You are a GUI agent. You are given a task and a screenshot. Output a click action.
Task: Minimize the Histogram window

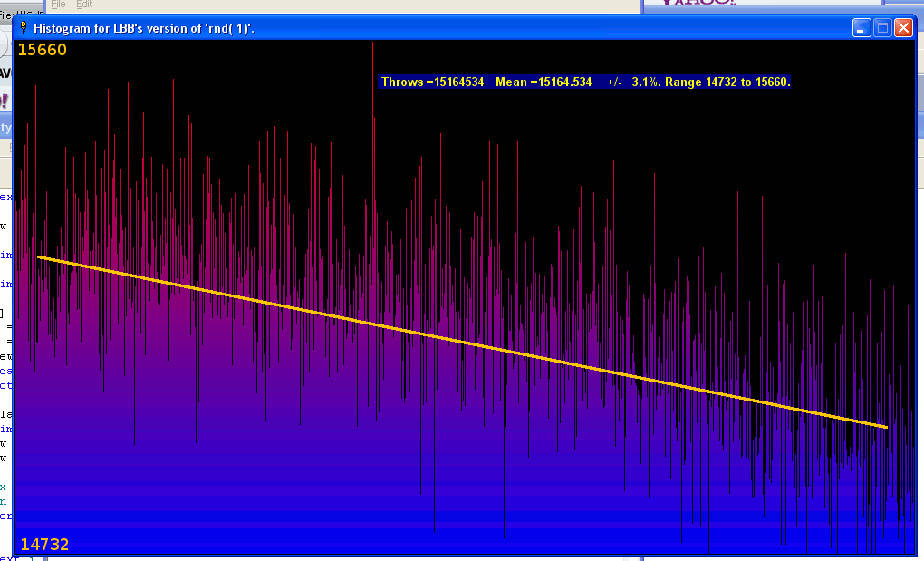point(861,28)
